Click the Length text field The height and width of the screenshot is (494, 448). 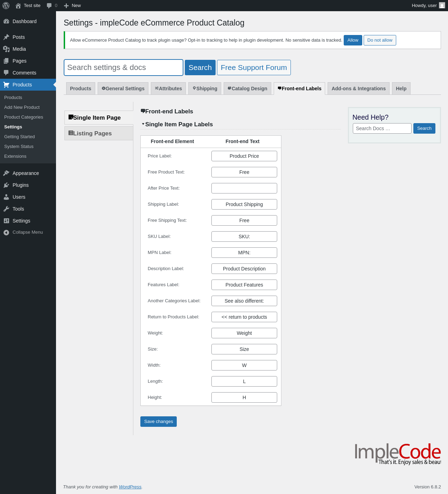click(244, 381)
